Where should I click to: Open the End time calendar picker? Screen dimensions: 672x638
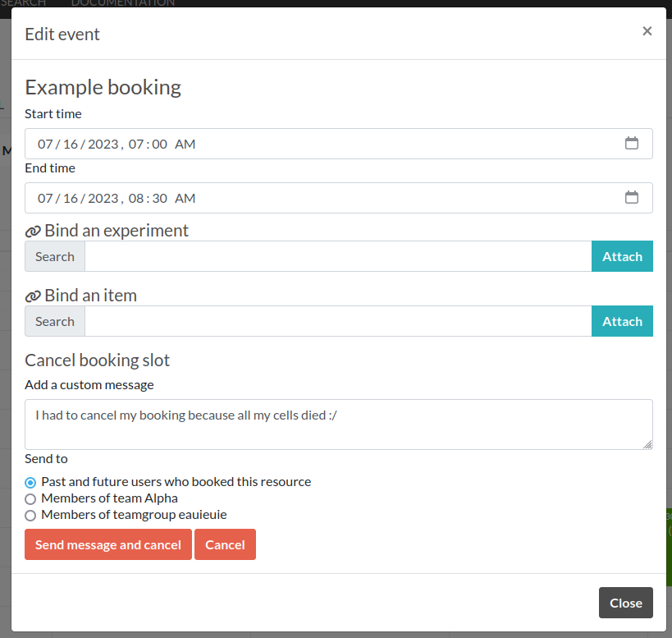[x=631, y=198]
